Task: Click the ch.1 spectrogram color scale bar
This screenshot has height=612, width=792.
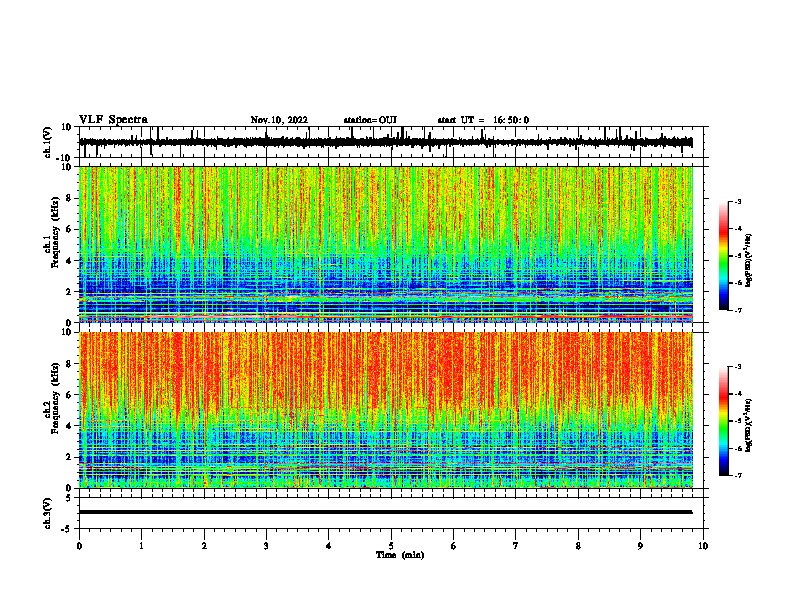Action: (x=723, y=256)
